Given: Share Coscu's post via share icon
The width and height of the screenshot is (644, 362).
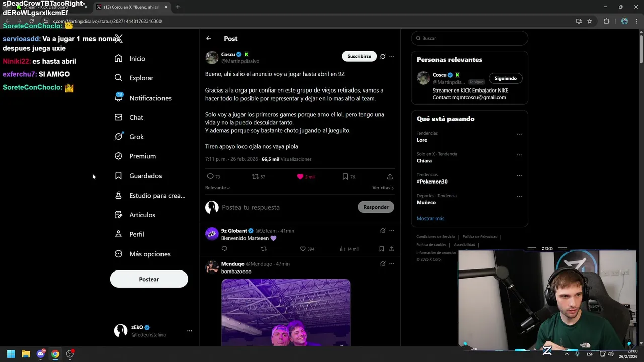Looking at the screenshot, I should point(390,176).
